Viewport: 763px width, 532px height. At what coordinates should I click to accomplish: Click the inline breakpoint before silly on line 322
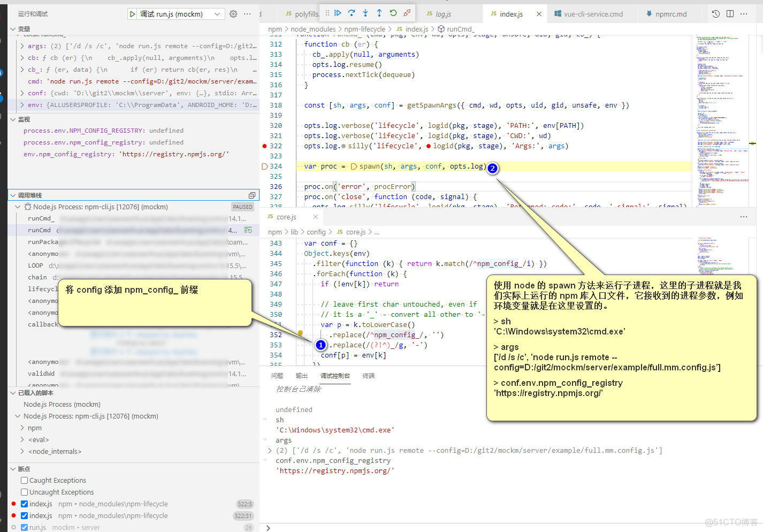click(344, 146)
